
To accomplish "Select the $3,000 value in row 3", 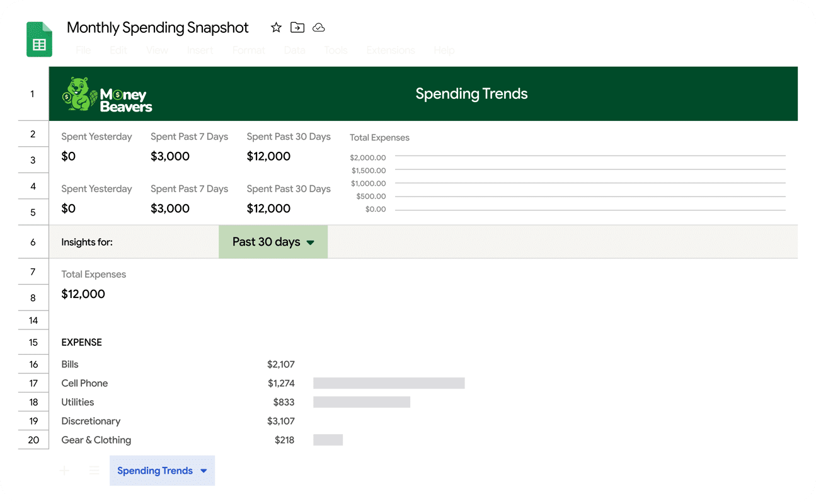I will [170, 156].
